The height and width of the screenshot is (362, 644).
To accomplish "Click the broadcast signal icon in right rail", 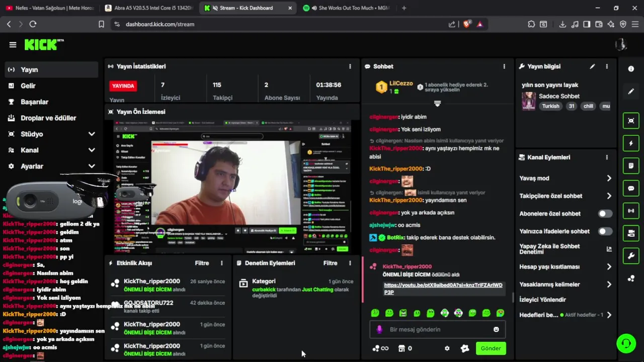I will coord(631,211).
